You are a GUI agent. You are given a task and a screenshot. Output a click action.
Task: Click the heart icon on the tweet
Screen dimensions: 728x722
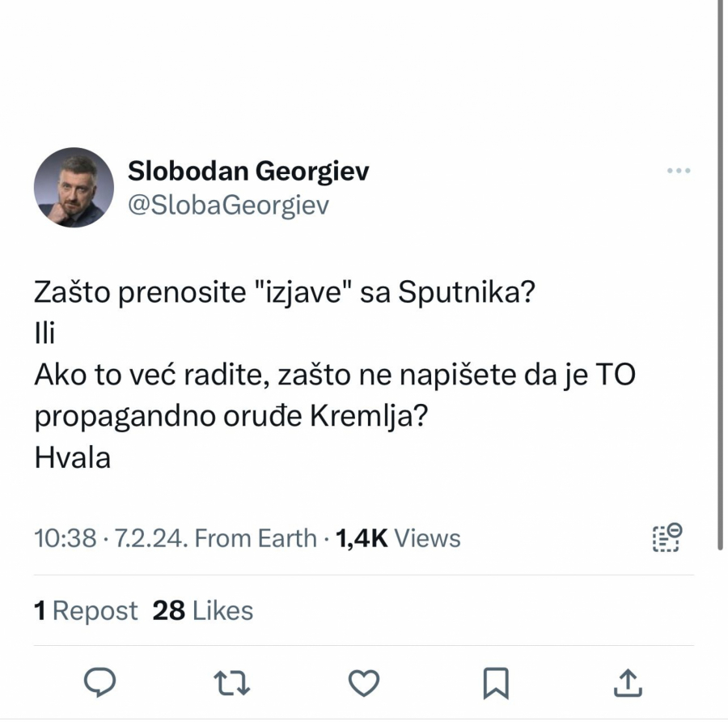(x=363, y=683)
